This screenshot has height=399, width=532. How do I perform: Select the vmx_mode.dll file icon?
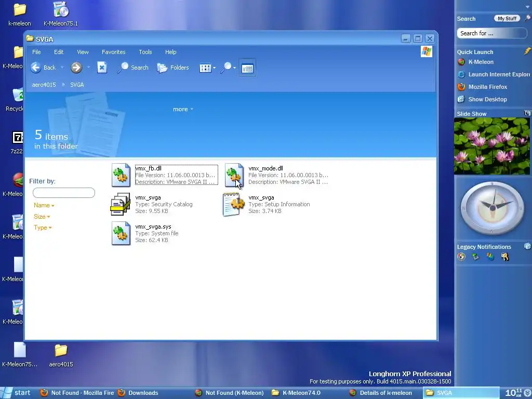click(x=234, y=175)
